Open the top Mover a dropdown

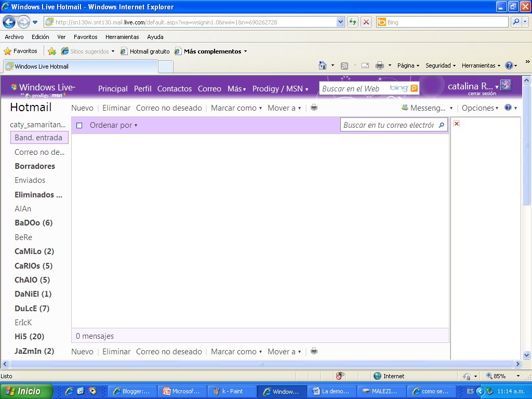tap(284, 108)
